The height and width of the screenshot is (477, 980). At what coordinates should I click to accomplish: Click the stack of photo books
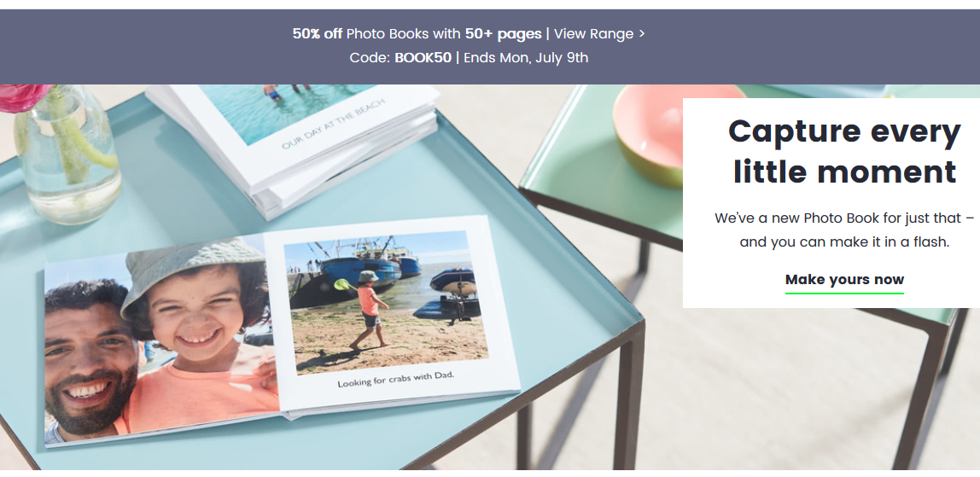pyautogui.click(x=293, y=147)
